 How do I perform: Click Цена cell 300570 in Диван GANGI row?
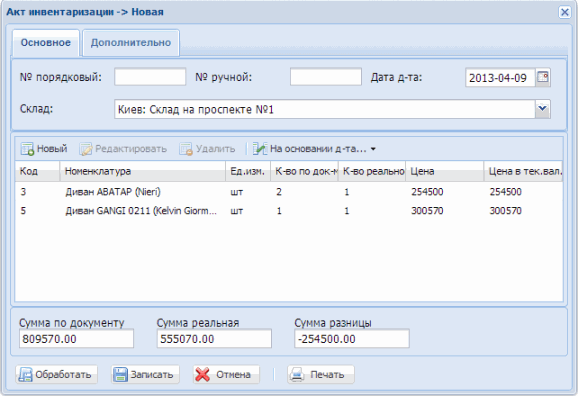point(427,211)
